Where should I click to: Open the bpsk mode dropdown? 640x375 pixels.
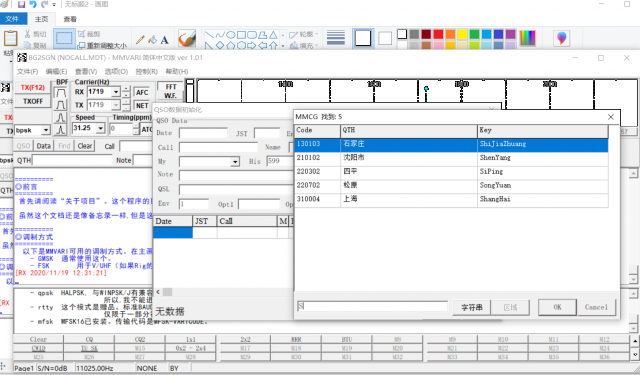click(x=46, y=131)
